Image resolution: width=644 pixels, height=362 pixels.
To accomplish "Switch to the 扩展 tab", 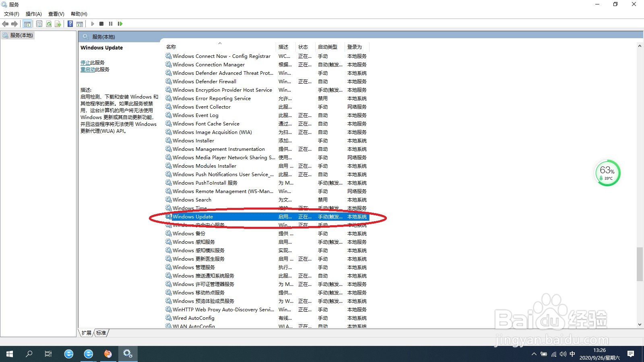I will [87, 333].
